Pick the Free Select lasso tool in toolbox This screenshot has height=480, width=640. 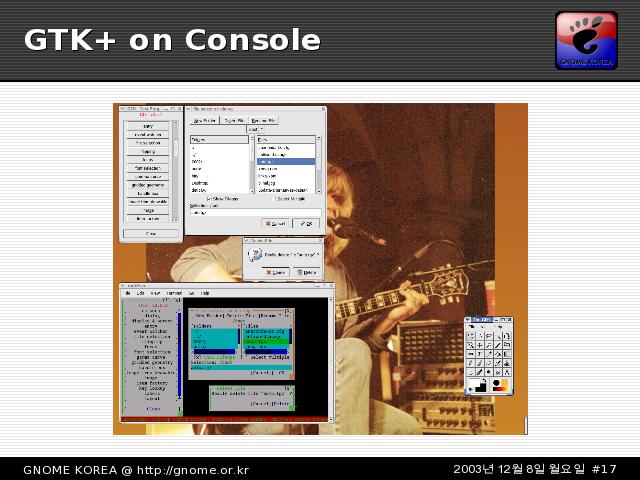489,336
